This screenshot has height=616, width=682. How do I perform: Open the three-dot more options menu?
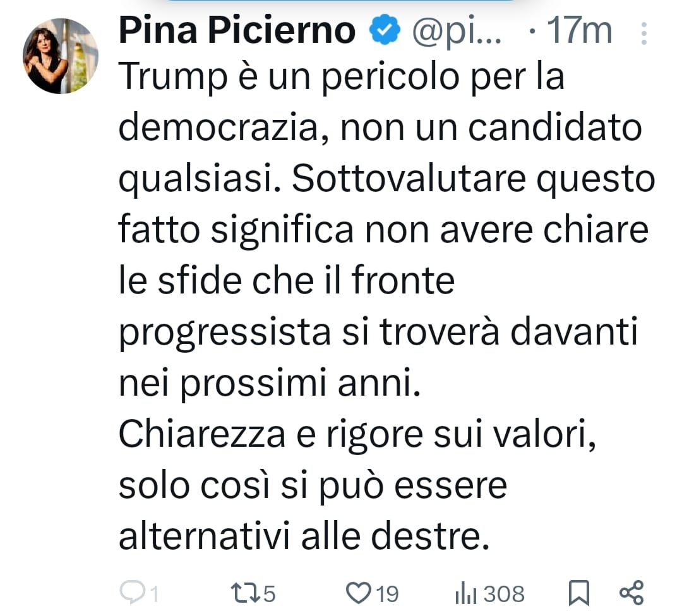click(x=644, y=32)
